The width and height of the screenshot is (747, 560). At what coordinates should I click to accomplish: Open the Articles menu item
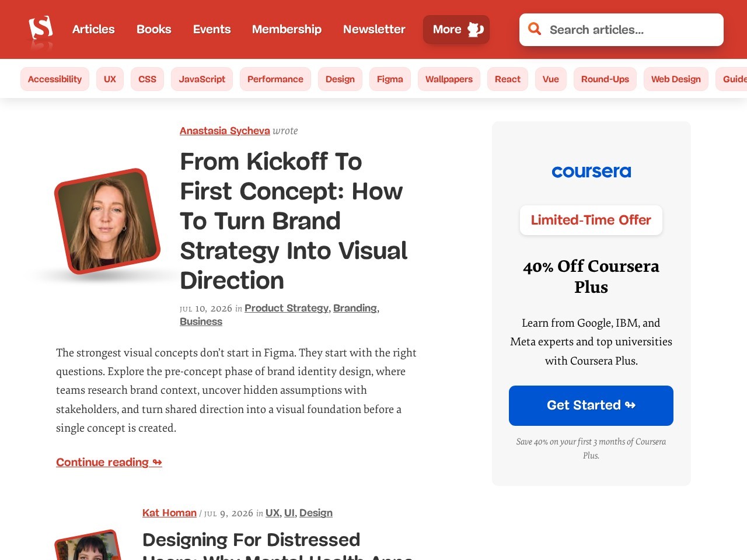tap(93, 29)
